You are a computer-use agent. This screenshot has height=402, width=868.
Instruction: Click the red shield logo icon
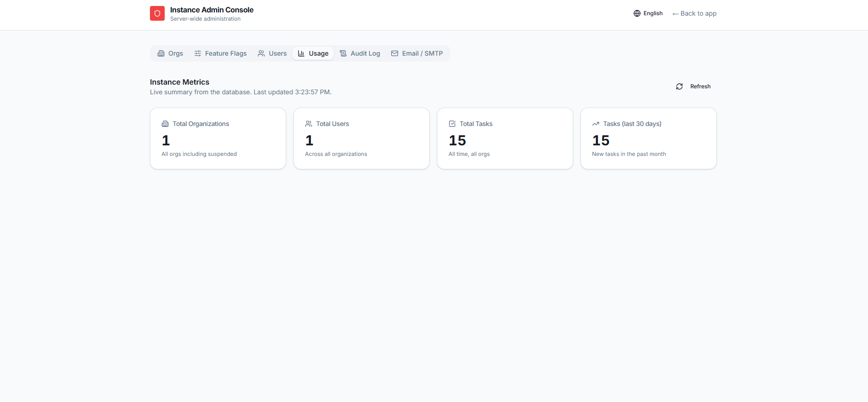(x=157, y=13)
